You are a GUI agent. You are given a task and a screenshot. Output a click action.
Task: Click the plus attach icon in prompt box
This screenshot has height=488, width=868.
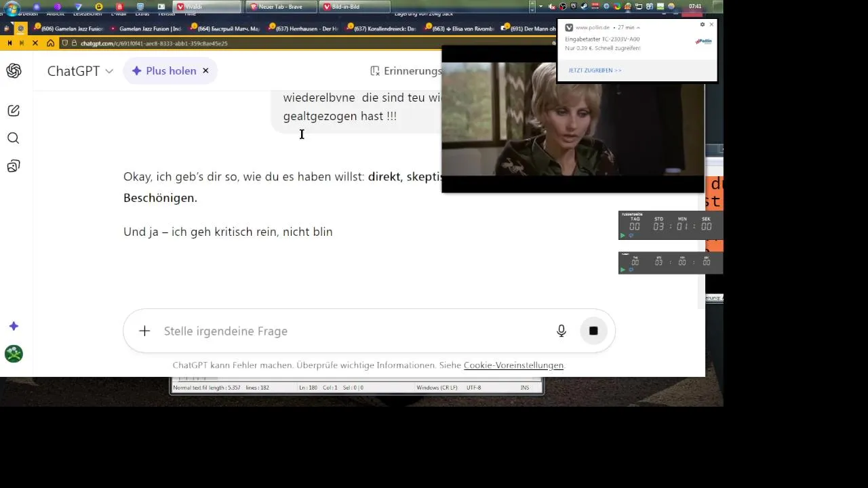point(144,331)
